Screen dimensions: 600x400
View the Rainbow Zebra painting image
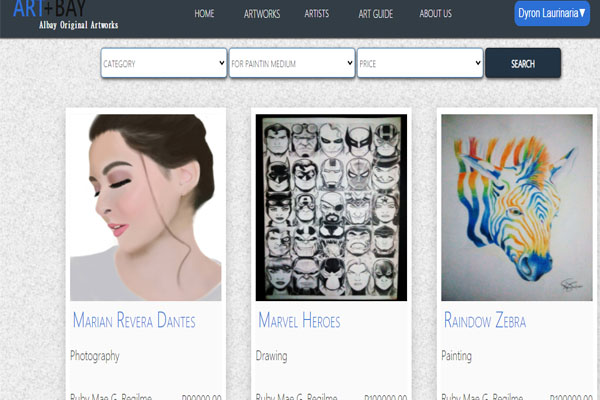[x=517, y=207]
